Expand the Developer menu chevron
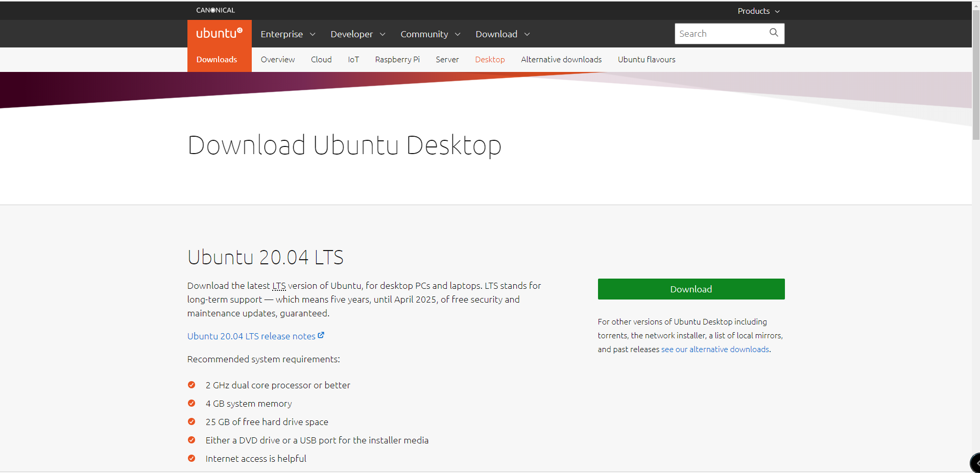 tap(383, 34)
